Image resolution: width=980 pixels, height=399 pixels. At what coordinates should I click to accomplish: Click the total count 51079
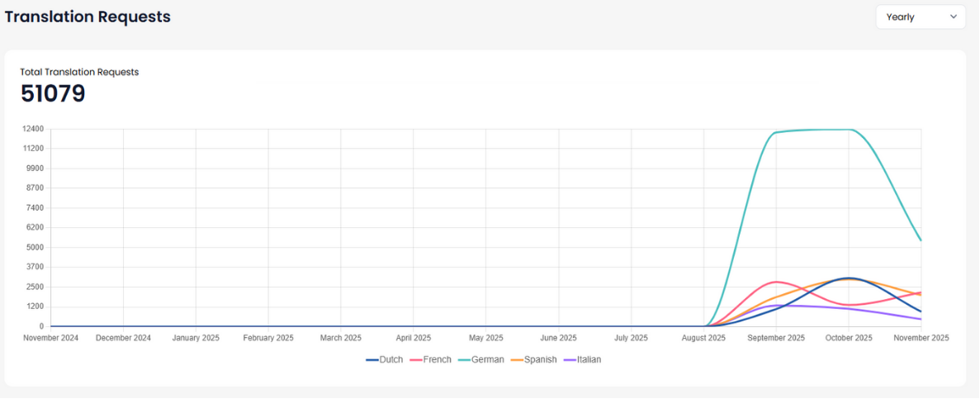point(53,94)
